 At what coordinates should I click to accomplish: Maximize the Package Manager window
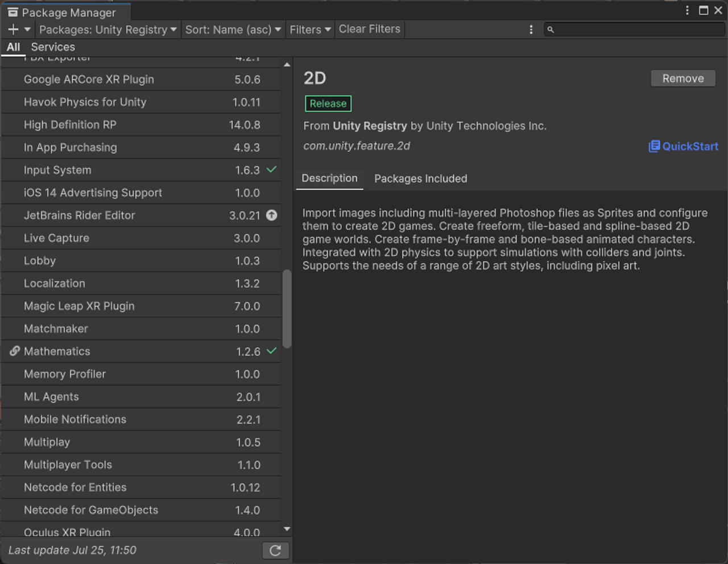pyautogui.click(x=704, y=10)
